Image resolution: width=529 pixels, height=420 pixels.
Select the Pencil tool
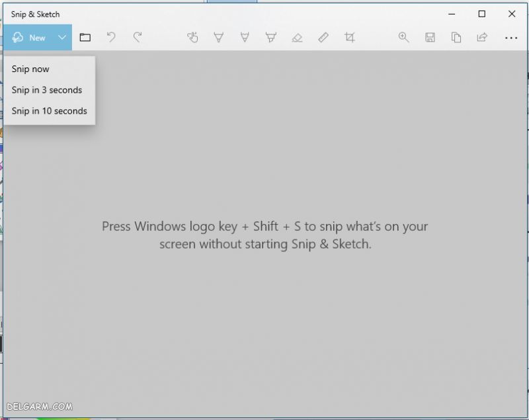(245, 38)
